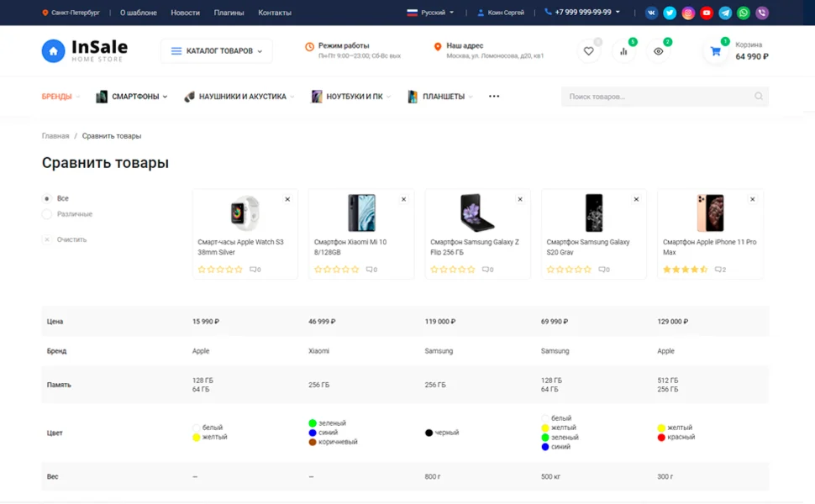Click the compare bar chart icon
Viewport: 815px width, 504px height.
623,51
